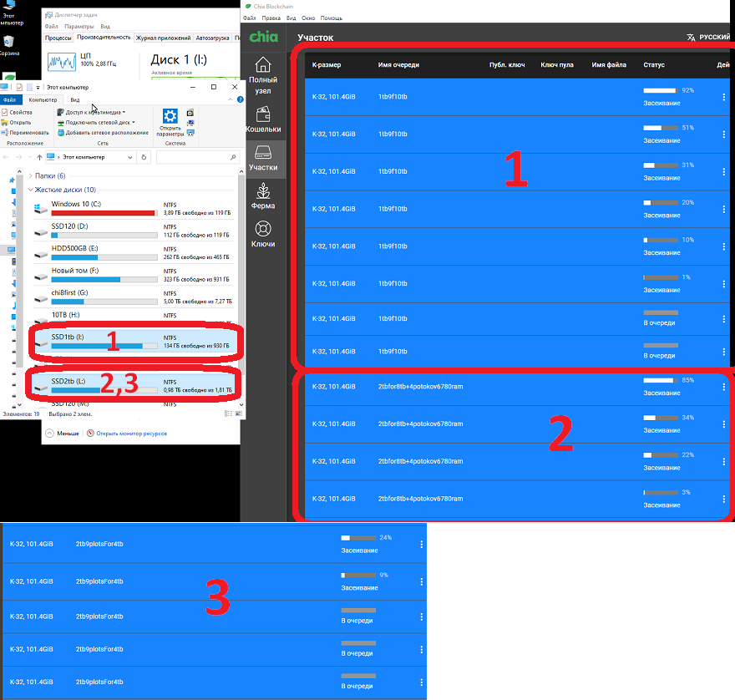Open the quick access toolbar customize dropdown
Viewport: 735px width, 700px height.
(x=38, y=88)
